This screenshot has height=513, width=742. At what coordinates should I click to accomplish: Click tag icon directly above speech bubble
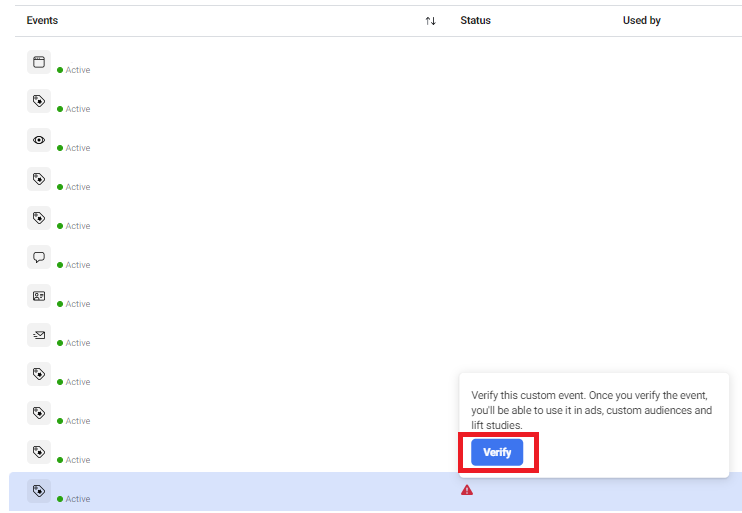pos(38,218)
